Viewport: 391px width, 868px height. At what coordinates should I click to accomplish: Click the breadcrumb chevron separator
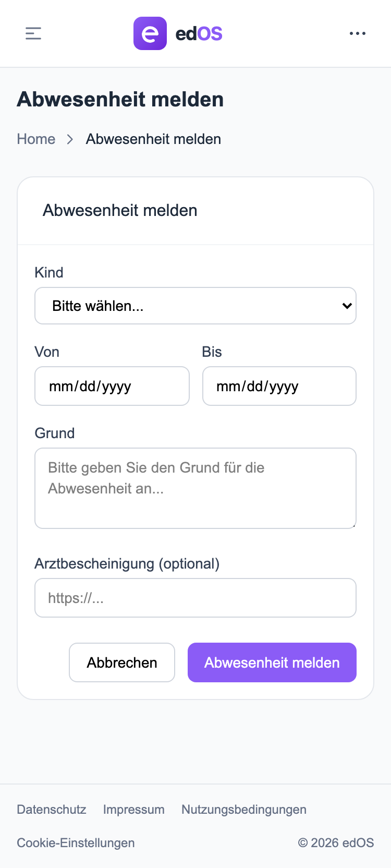click(x=70, y=139)
